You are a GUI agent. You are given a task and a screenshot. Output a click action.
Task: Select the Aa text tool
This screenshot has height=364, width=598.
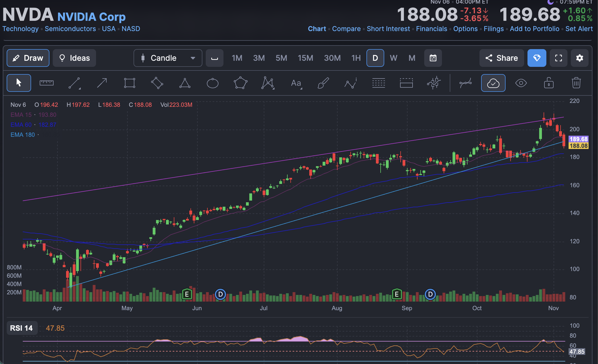tap(296, 83)
